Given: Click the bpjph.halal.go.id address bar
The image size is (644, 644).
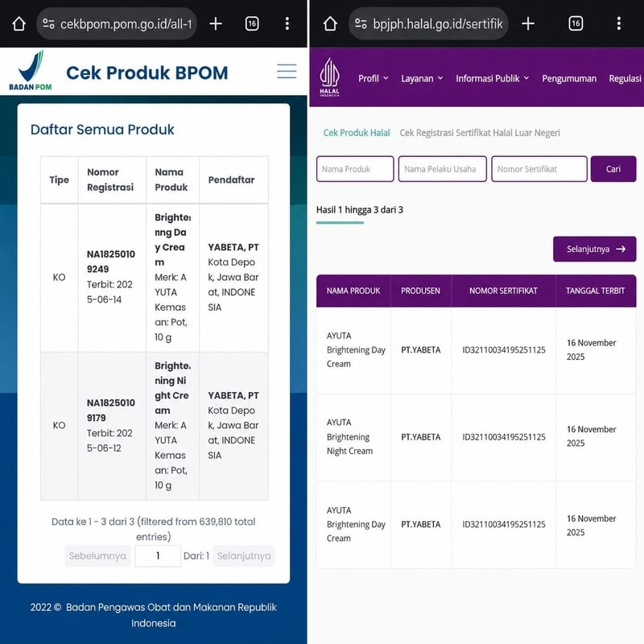Looking at the screenshot, I should (x=428, y=24).
